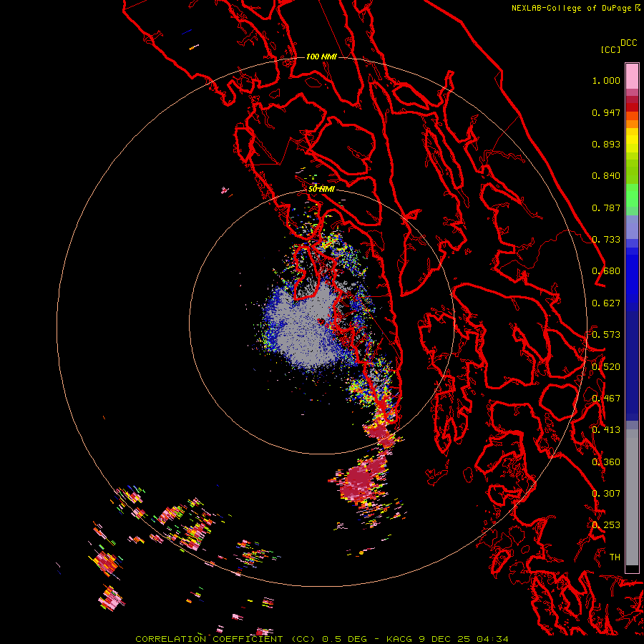The height and width of the screenshot is (644, 644).
Task: Select the 0.573 scale value
Action: (x=606, y=335)
